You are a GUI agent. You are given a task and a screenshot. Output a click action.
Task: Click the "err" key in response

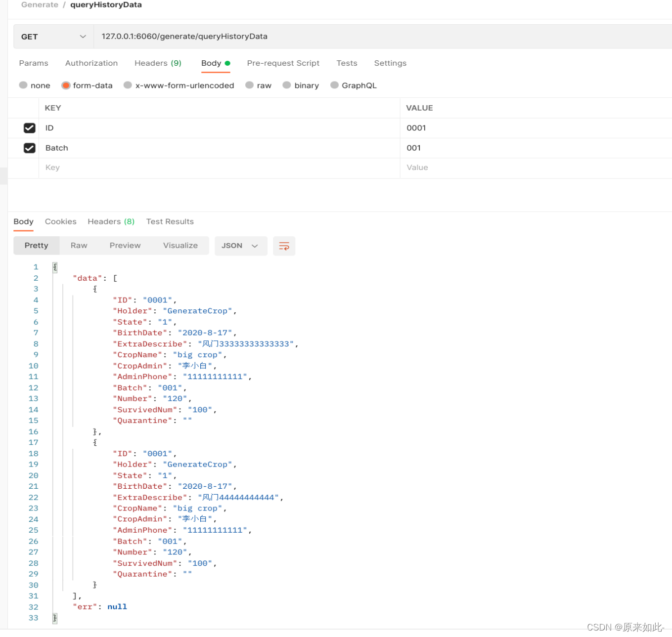point(85,607)
